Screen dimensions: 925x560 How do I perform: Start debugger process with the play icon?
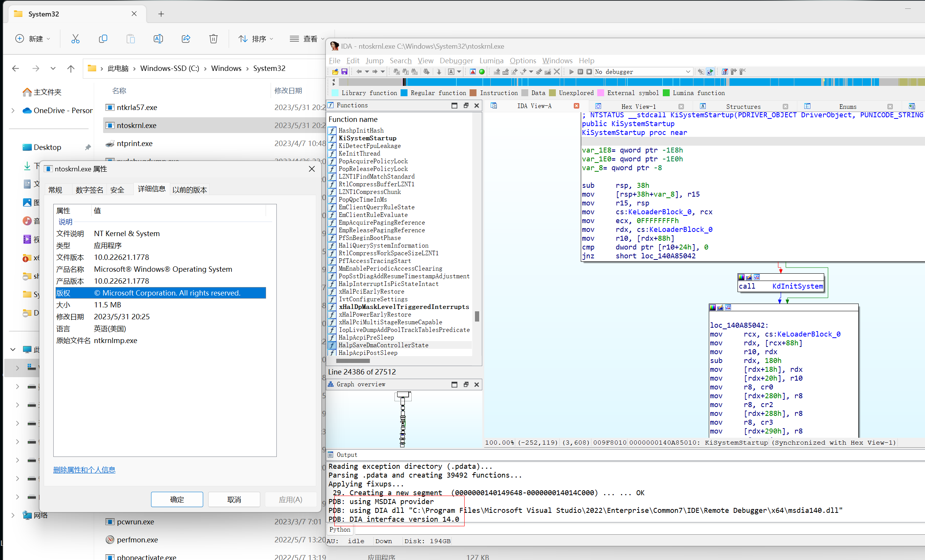(x=572, y=72)
